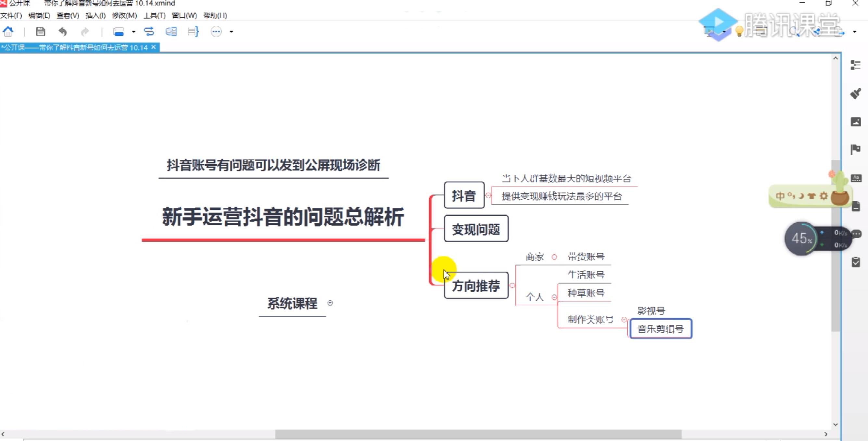Toggle the moon night-mode icon on IME bar

point(802,196)
